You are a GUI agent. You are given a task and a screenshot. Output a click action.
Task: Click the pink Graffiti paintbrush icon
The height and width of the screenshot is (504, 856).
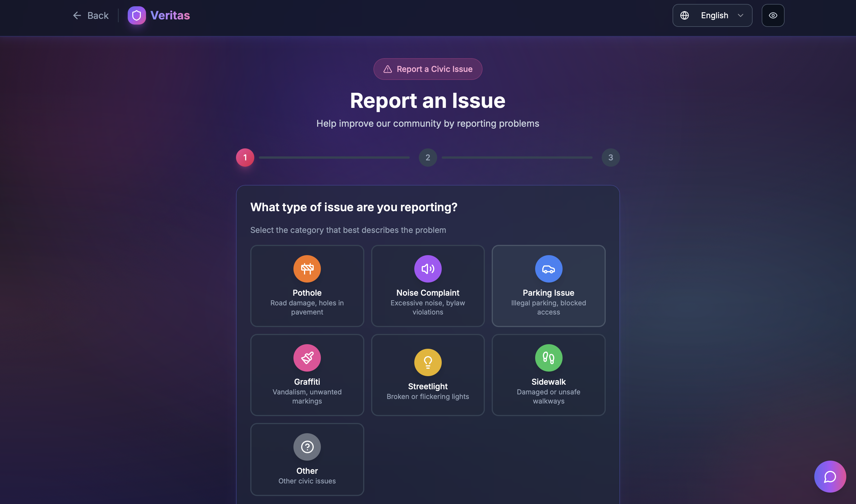point(307,358)
